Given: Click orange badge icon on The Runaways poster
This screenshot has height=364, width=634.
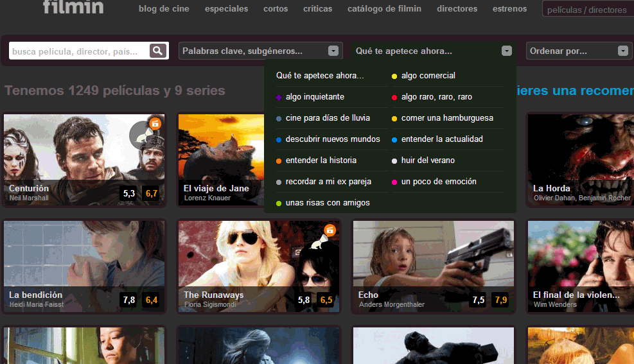Looking at the screenshot, I should (330, 230).
